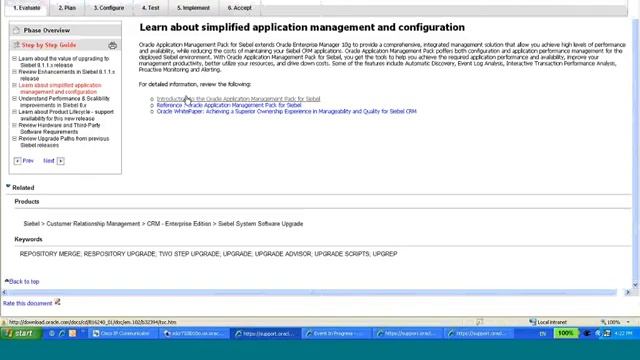Switch to the 3. Configure tab
This screenshot has height=360, width=640.
pos(109,8)
